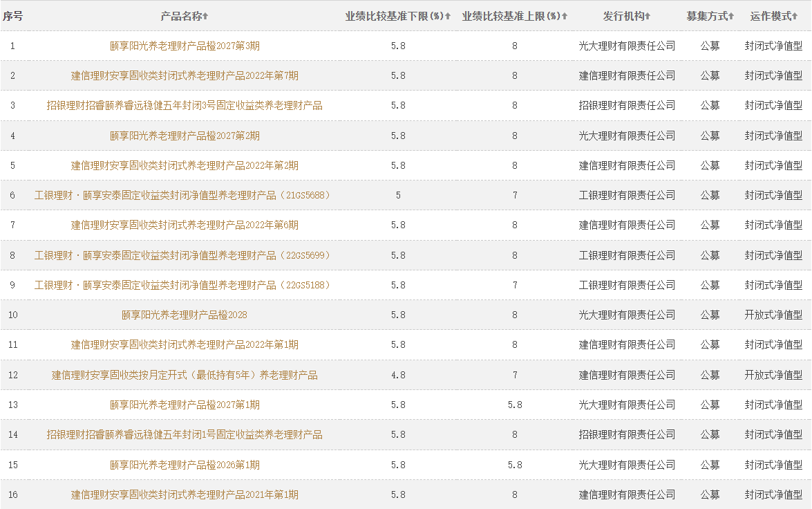Click the 序号 column header

click(12, 16)
